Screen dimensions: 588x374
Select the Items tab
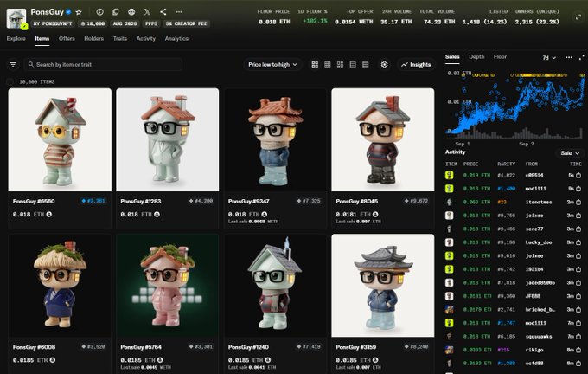(42, 38)
